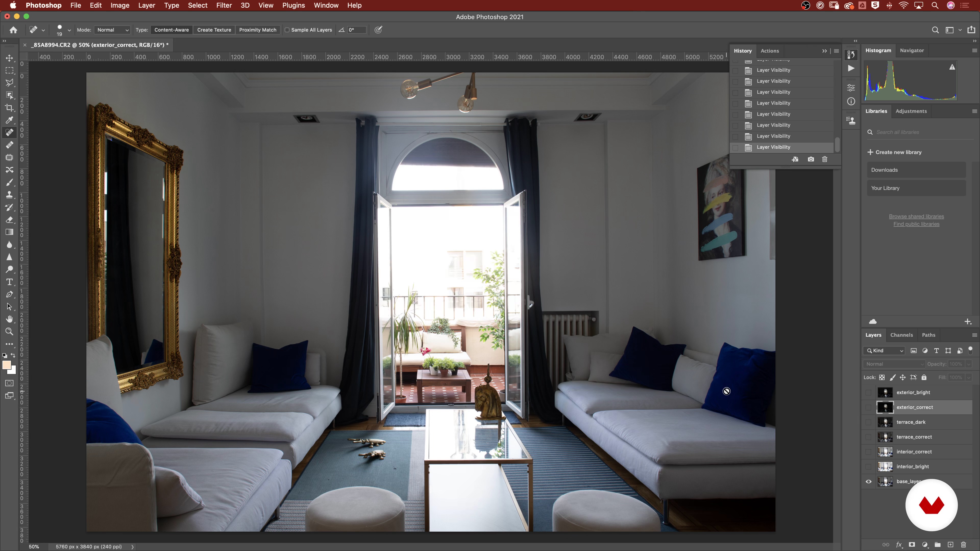This screenshot has width=980, height=551.
Task: Choose Proximity Match healing type
Action: [x=258, y=30]
